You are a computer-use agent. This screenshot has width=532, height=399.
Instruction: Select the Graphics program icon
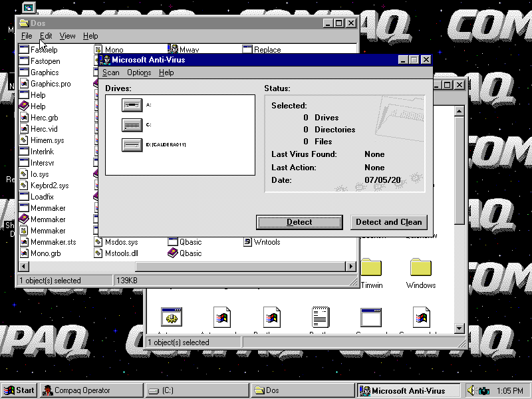(x=24, y=72)
